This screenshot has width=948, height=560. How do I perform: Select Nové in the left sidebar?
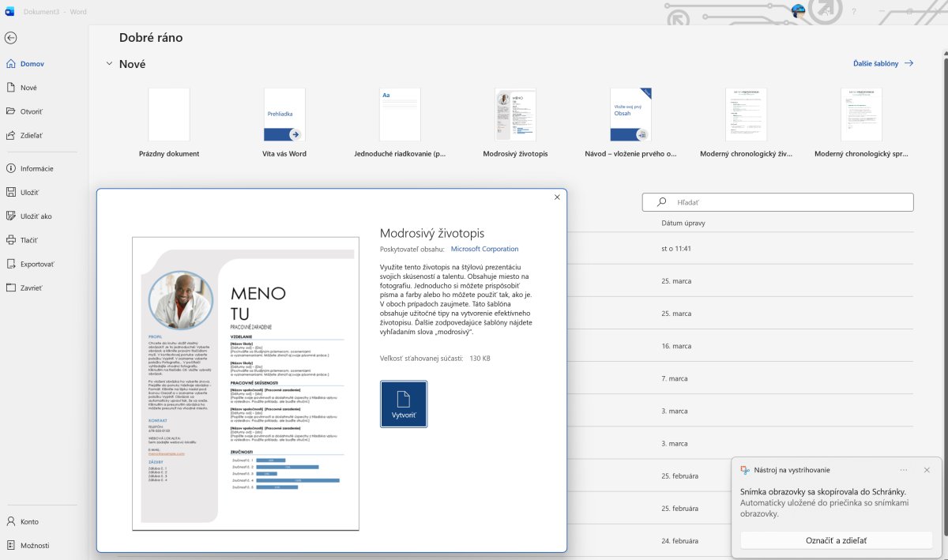pos(28,88)
